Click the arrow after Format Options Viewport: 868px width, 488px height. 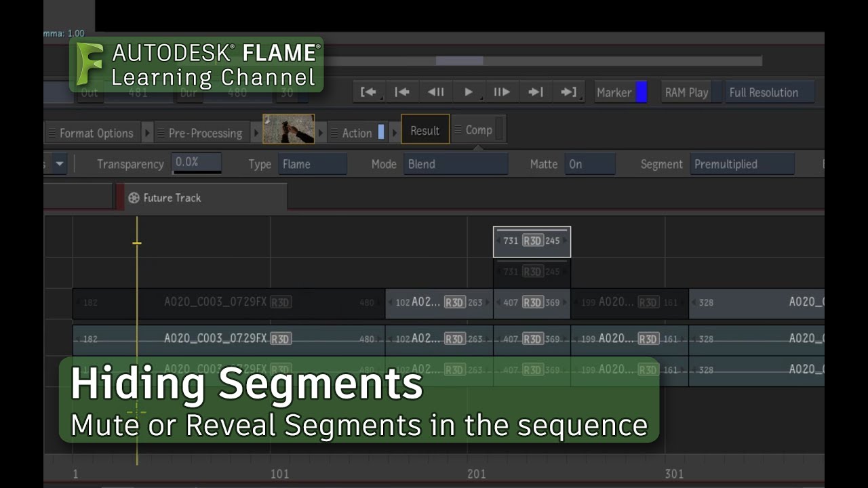coord(147,134)
